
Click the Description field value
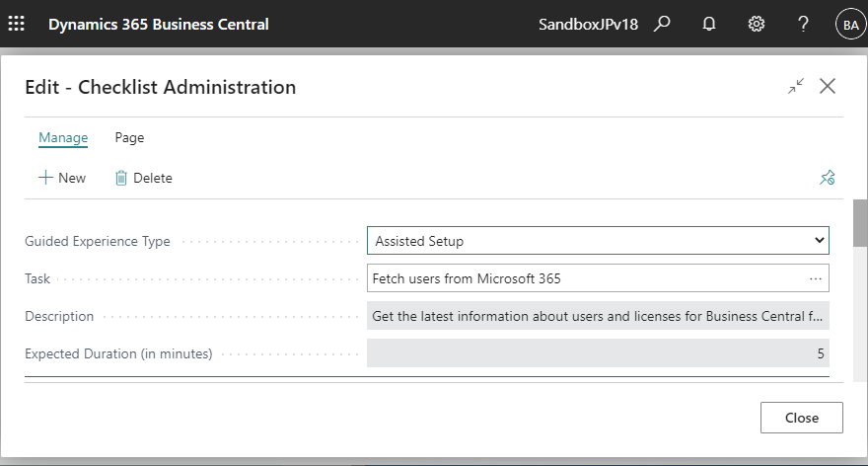tap(598, 316)
